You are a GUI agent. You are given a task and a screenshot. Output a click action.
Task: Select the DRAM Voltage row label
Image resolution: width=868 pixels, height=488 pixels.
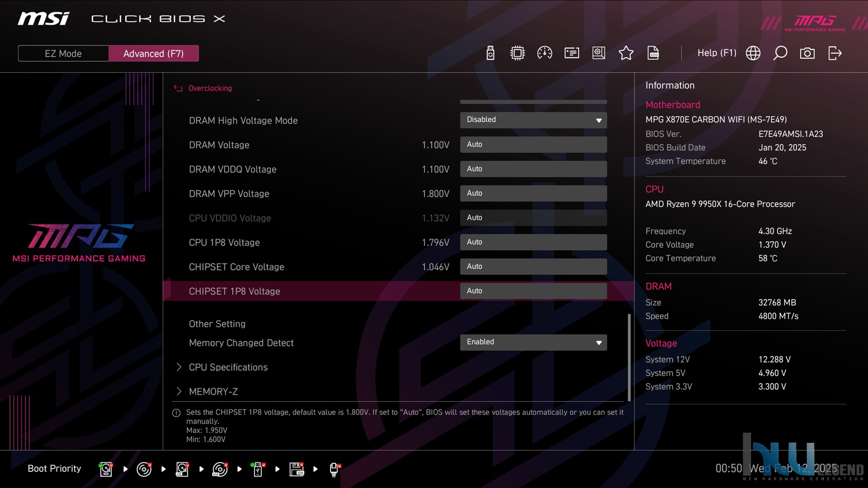(219, 145)
